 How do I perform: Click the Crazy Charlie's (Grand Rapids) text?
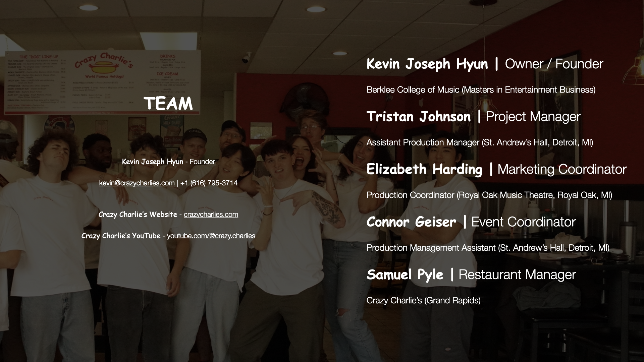(423, 300)
